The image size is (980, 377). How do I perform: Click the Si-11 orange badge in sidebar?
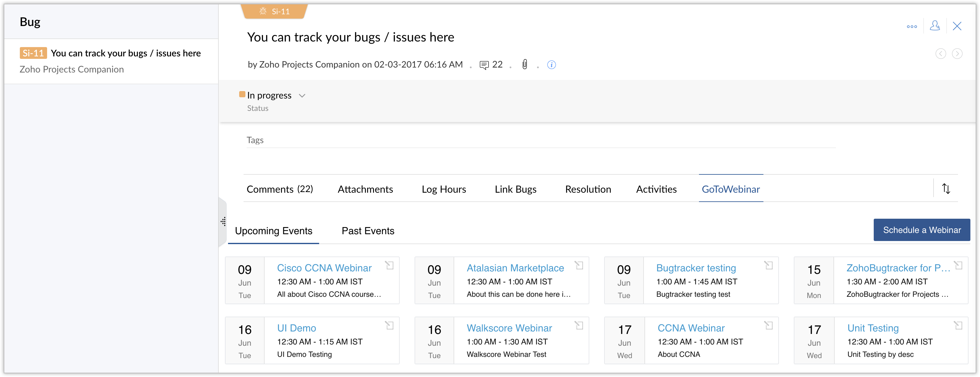pos(33,53)
